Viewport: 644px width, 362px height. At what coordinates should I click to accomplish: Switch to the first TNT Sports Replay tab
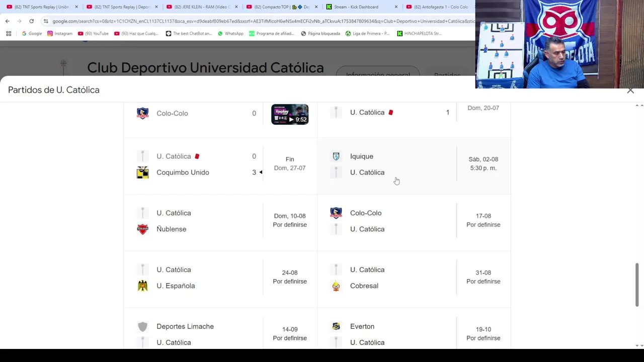pyautogui.click(x=42, y=7)
